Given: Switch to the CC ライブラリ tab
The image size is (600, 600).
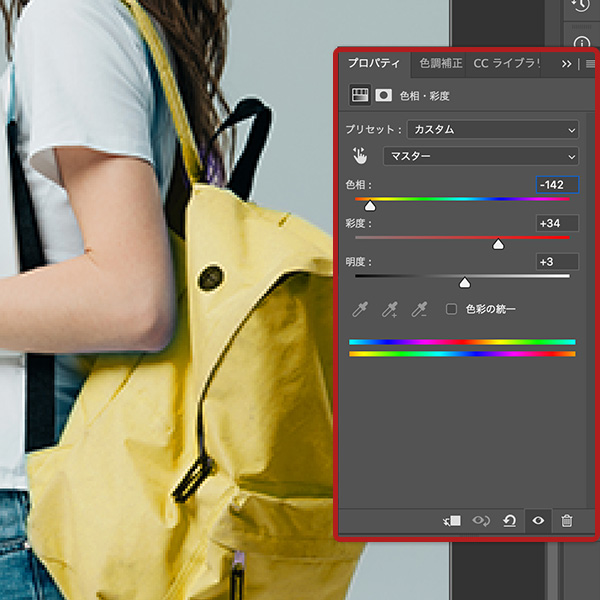Looking at the screenshot, I should coord(505,63).
